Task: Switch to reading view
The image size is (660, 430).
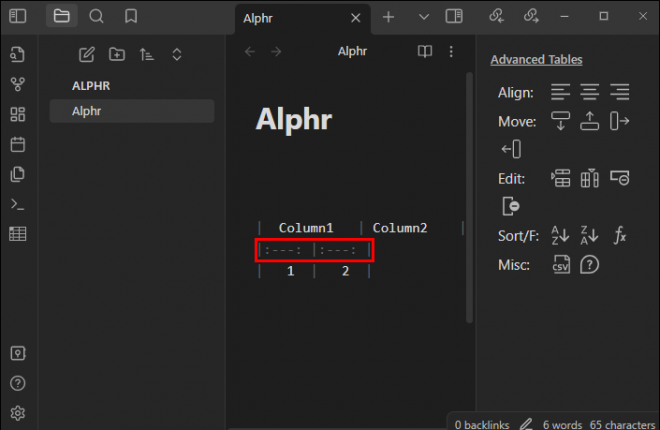Action: [425, 52]
